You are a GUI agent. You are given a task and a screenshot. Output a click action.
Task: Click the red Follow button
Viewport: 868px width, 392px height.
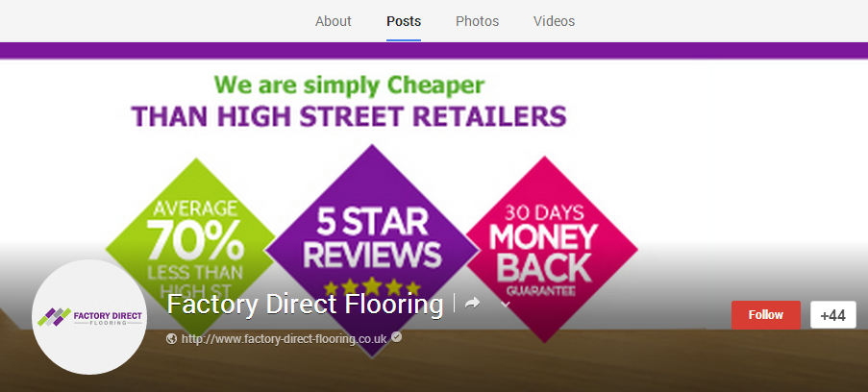click(765, 315)
